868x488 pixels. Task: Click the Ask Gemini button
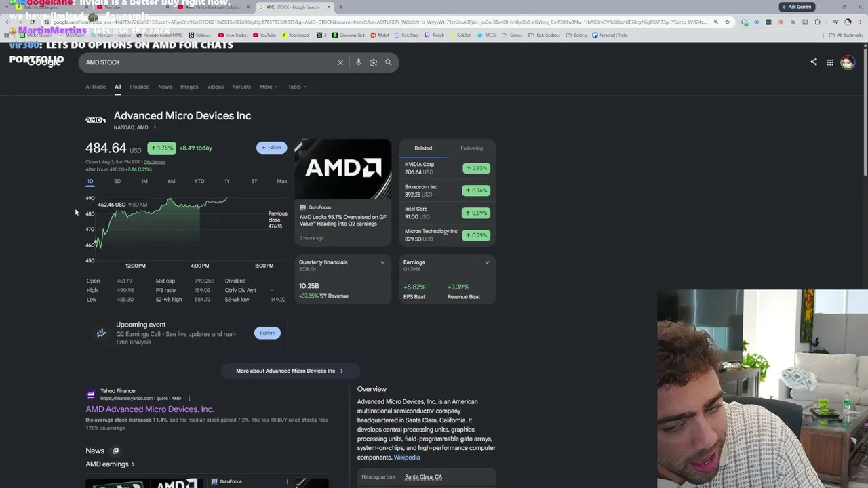pos(797,7)
